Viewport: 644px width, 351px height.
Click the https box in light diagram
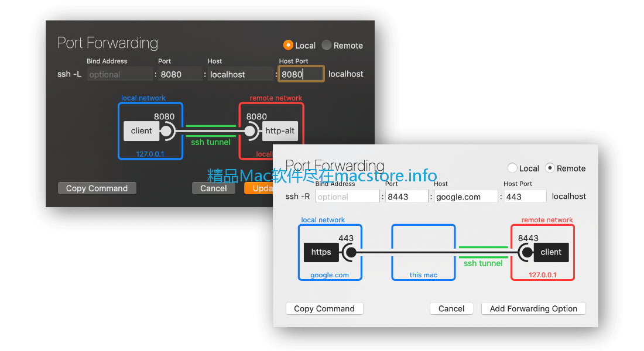tap(321, 252)
